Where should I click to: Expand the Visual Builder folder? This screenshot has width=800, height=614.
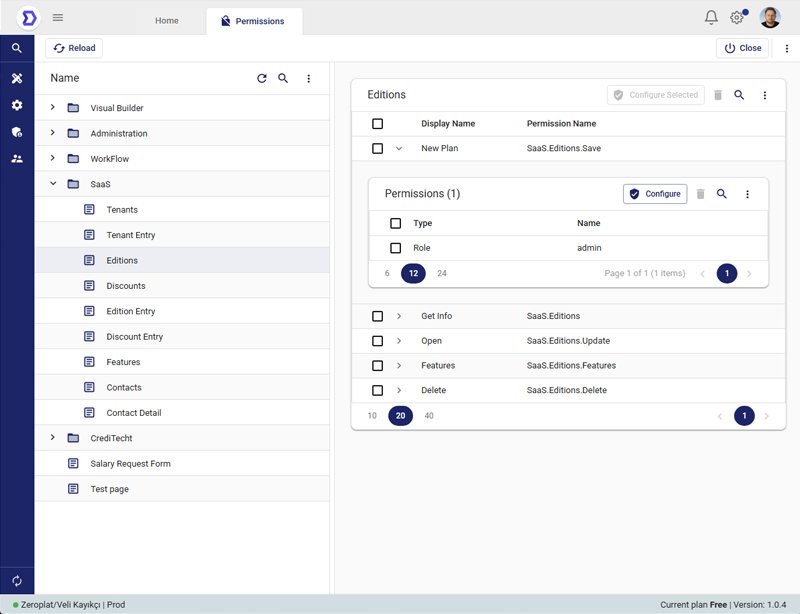click(52, 107)
